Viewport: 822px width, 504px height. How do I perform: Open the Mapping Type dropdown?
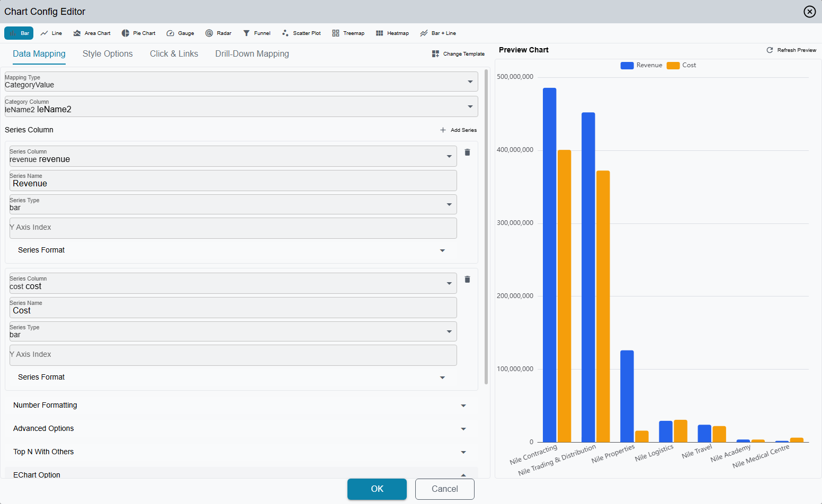point(241,82)
